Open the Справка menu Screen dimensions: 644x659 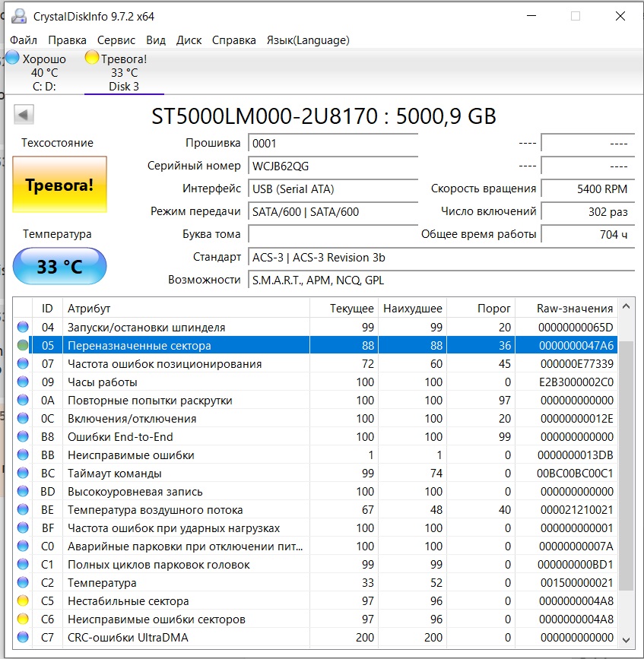[233, 40]
